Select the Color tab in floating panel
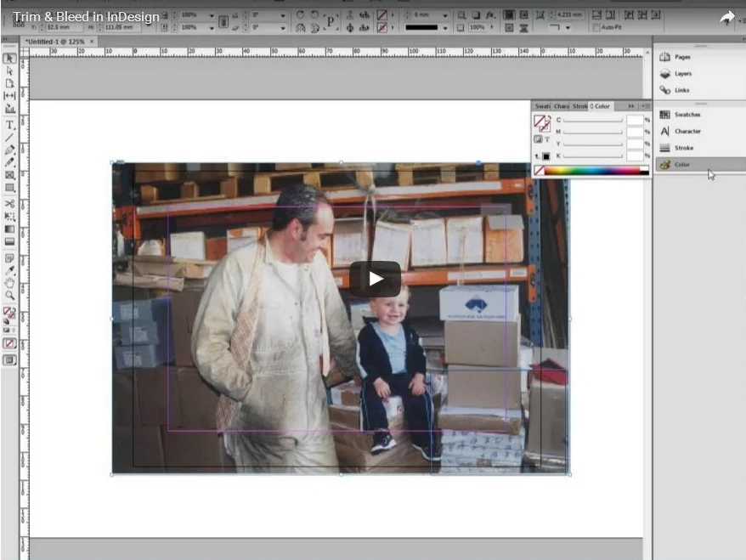Viewport: 746px width, 560px height. pos(601,106)
